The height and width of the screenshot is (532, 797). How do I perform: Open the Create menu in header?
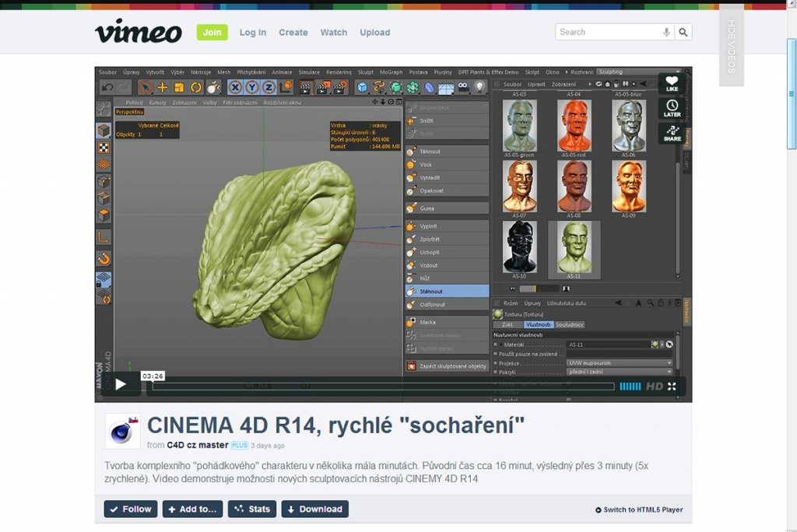(293, 32)
